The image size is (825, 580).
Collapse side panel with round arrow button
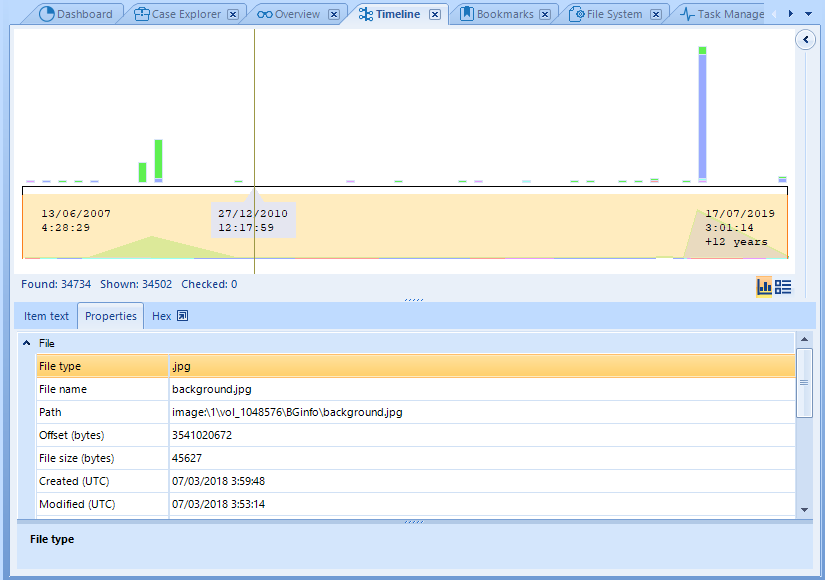pos(805,39)
